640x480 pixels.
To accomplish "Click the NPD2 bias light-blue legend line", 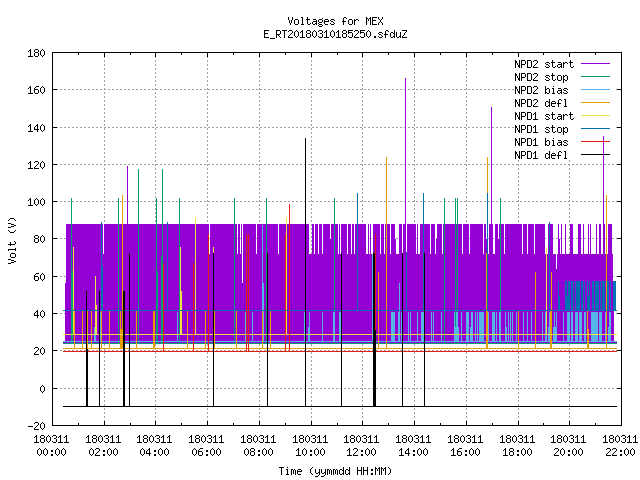I will click(x=595, y=90).
